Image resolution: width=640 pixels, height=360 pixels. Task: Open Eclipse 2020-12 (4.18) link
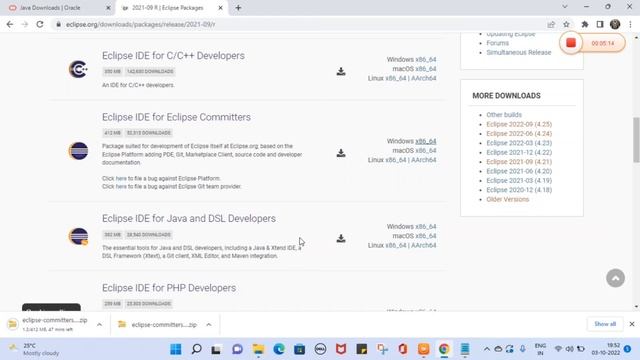[519, 190]
